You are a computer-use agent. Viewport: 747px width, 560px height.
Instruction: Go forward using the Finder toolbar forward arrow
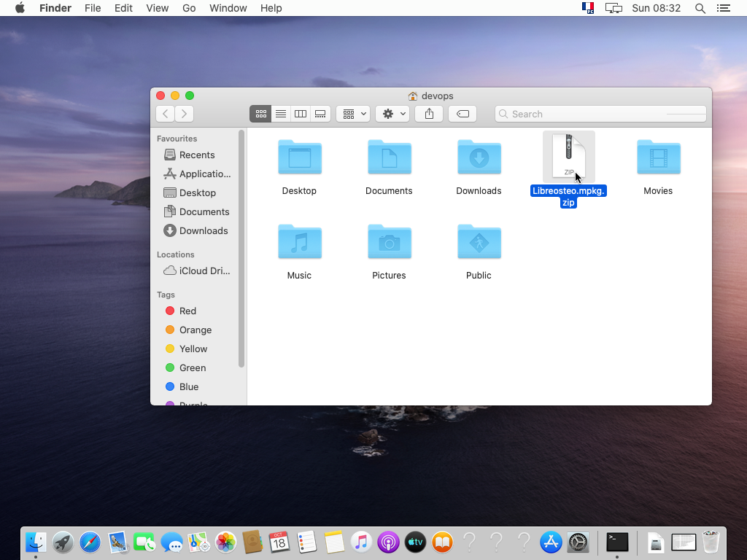click(x=185, y=114)
